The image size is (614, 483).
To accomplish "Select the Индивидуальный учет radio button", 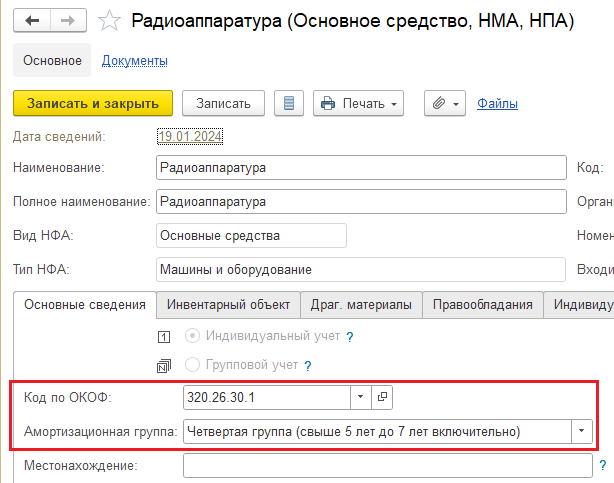I will coord(192,336).
